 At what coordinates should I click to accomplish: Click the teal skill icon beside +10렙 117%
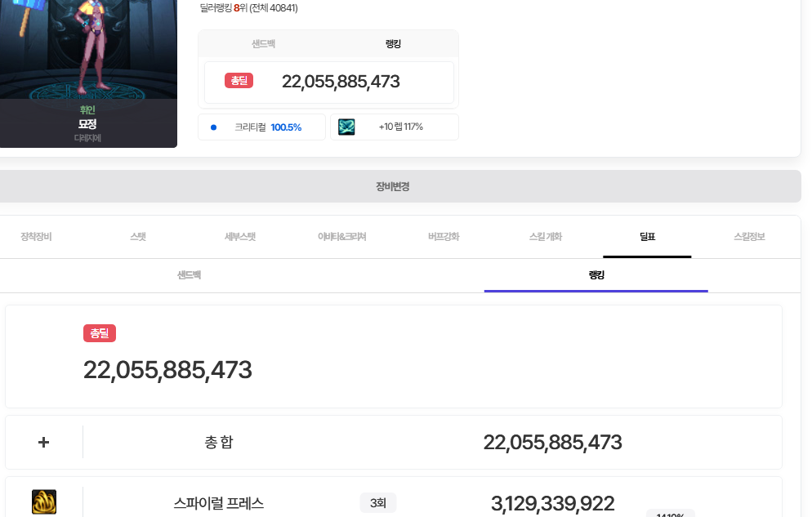tap(346, 127)
